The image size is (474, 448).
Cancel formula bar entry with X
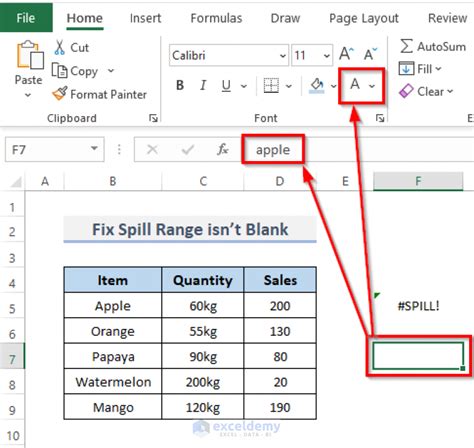152,149
